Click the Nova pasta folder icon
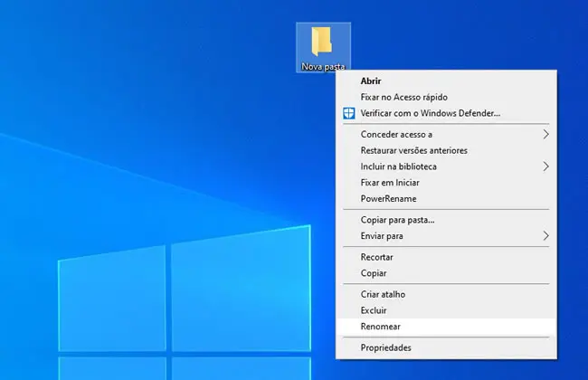The height and width of the screenshot is (380, 588). pyautogui.click(x=321, y=41)
